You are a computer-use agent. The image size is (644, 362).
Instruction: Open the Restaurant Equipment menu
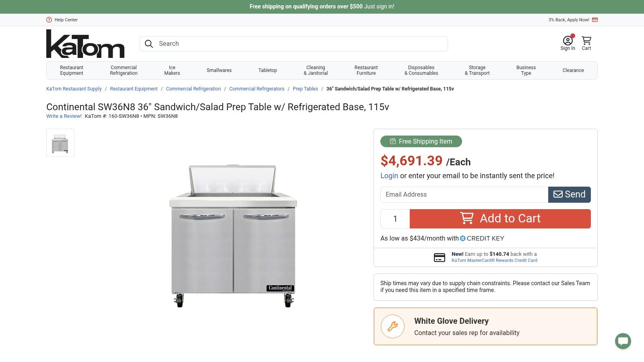[72, 70]
